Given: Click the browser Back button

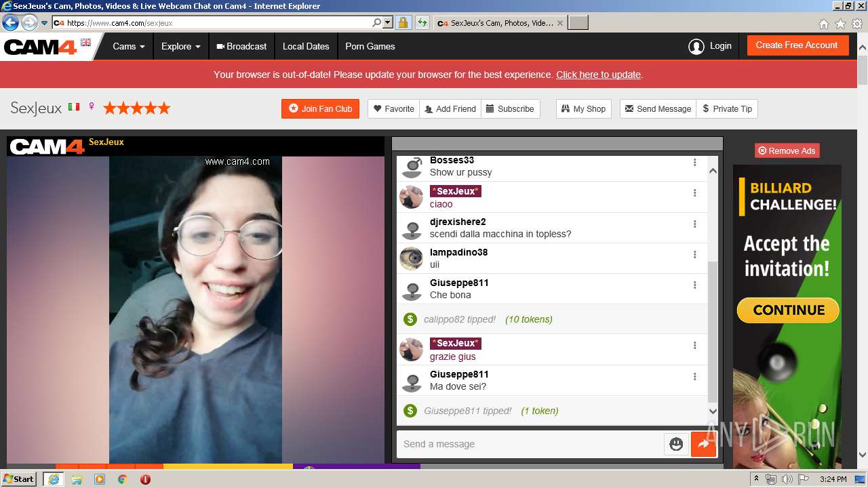Looking at the screenshot, I should pyautogui.click(x=10, y=22).
